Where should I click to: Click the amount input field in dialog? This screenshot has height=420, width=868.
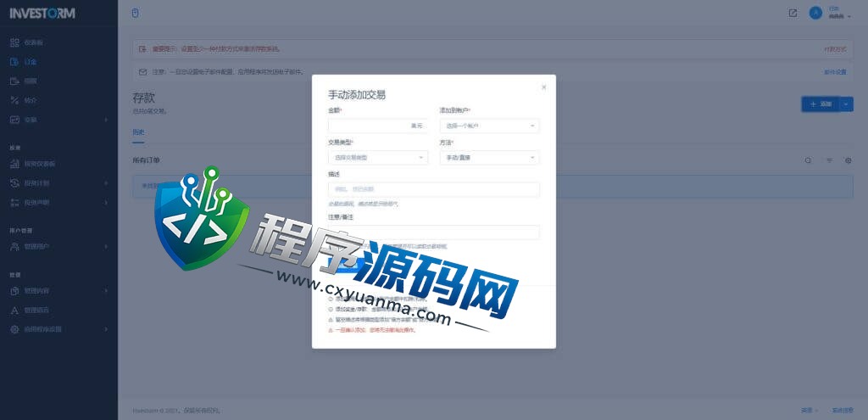(377, 126)
